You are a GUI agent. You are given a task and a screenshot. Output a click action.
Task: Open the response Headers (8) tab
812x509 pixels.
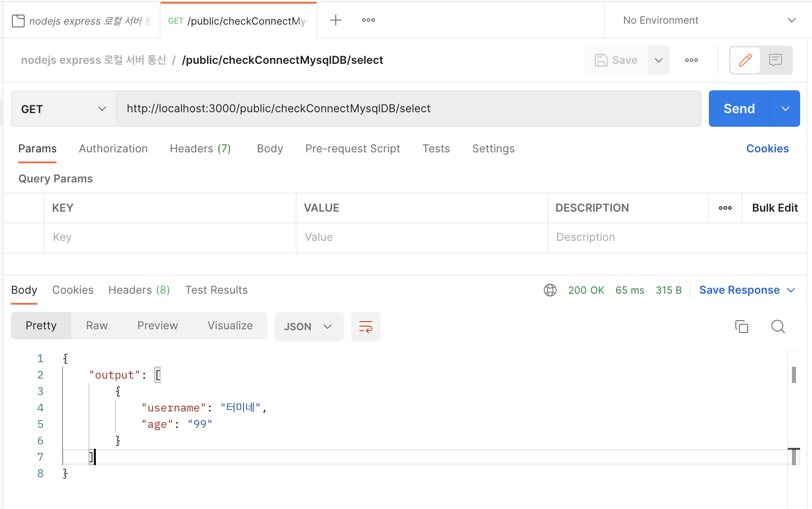pyautogui.click(x=139, y=290)
